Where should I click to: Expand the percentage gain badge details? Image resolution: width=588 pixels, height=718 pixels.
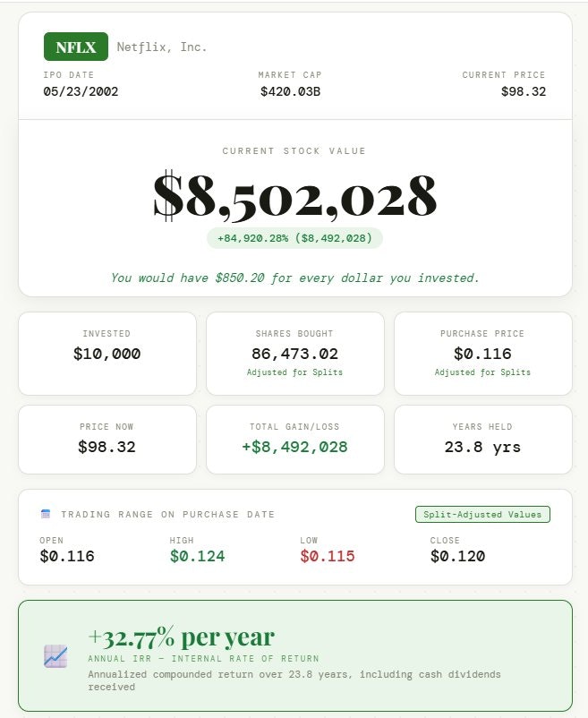tap(294, 238)
